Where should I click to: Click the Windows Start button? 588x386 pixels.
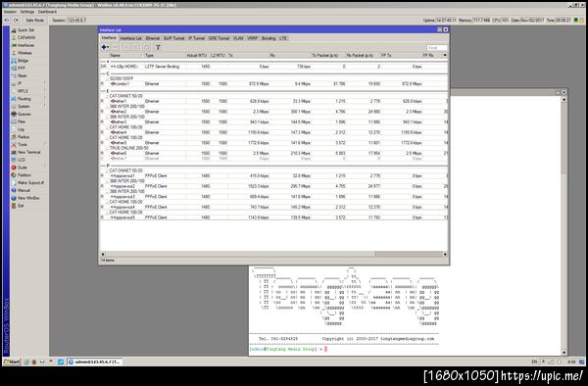12,362
